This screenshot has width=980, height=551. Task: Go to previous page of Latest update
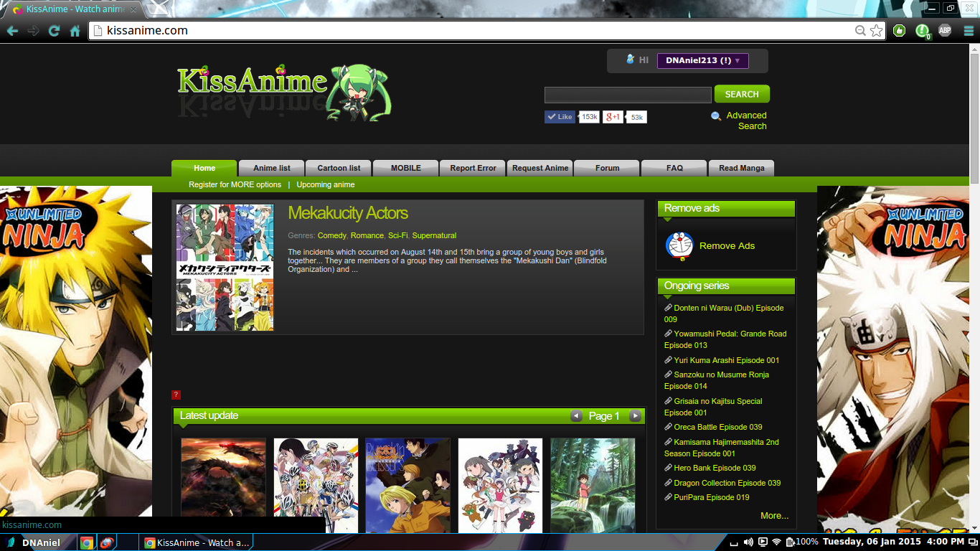tap(576, 416)
